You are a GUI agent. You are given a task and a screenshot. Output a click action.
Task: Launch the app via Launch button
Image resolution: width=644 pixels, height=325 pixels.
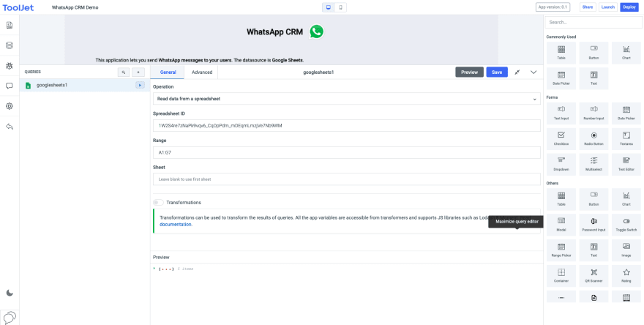click(x=608, y=7)
